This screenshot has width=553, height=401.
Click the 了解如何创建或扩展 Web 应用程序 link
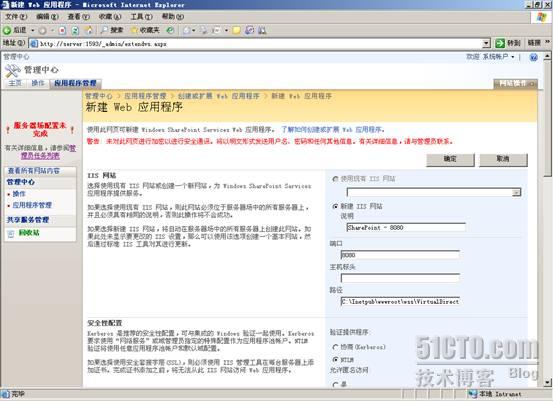click(x=332, y=130)
